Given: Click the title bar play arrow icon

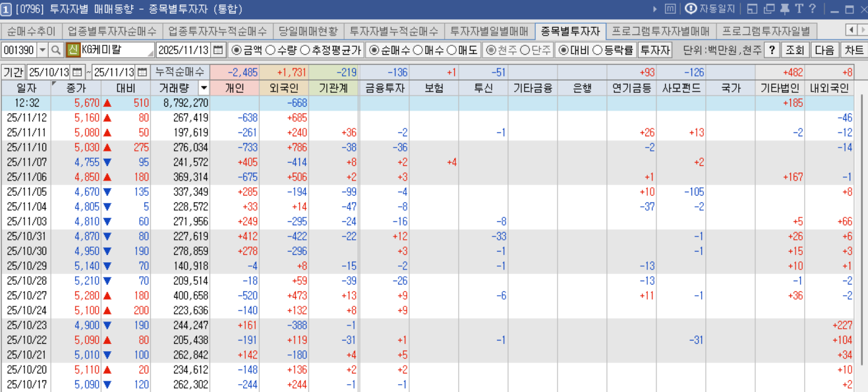Looking at the screenshot, I should tap(654, 9).
